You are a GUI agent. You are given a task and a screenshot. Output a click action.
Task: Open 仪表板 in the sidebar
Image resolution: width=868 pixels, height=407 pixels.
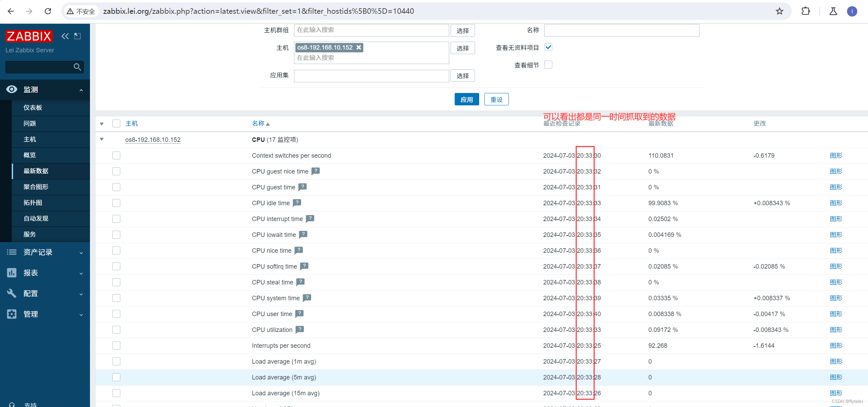click(51, 108)
